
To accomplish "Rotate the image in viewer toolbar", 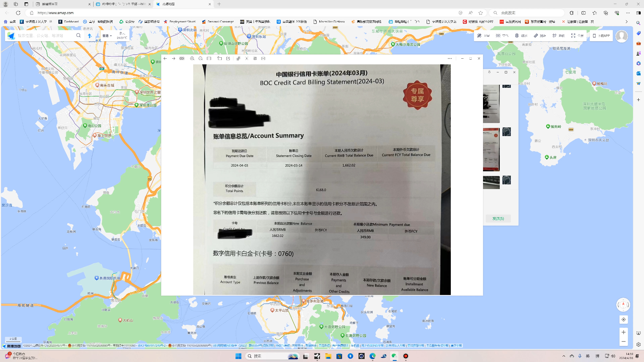I will [x=220, y=58].
